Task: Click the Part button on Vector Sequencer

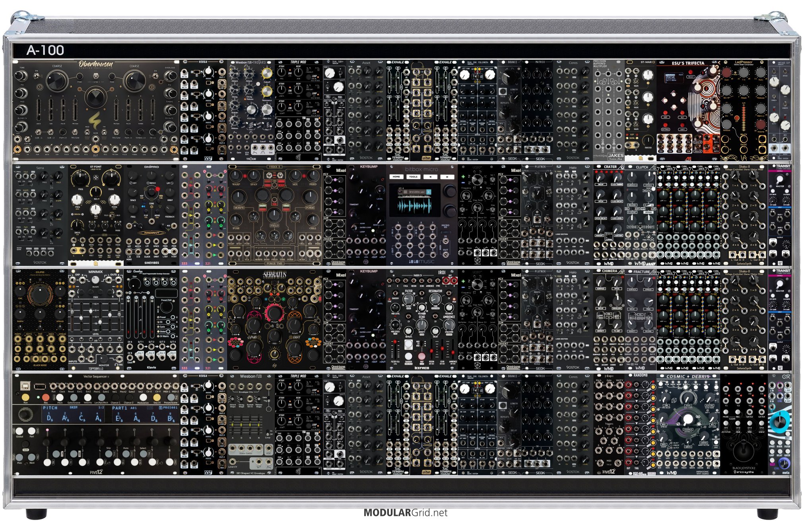Action: [31, 431]
